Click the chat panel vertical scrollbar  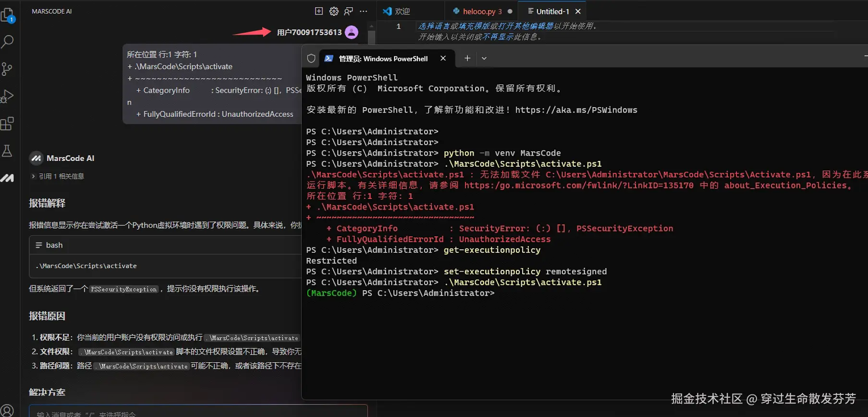pyautogui.click(x=371, y=37)
